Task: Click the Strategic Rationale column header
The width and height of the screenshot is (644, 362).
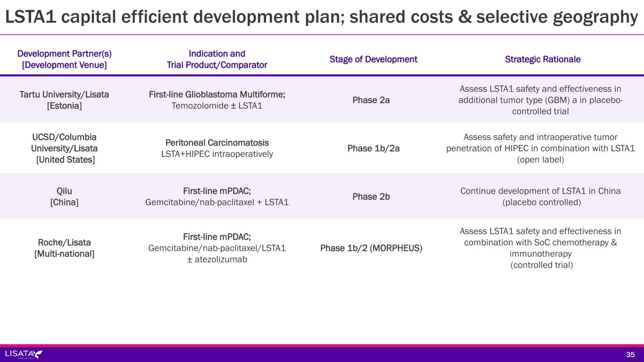Action: 543,59
